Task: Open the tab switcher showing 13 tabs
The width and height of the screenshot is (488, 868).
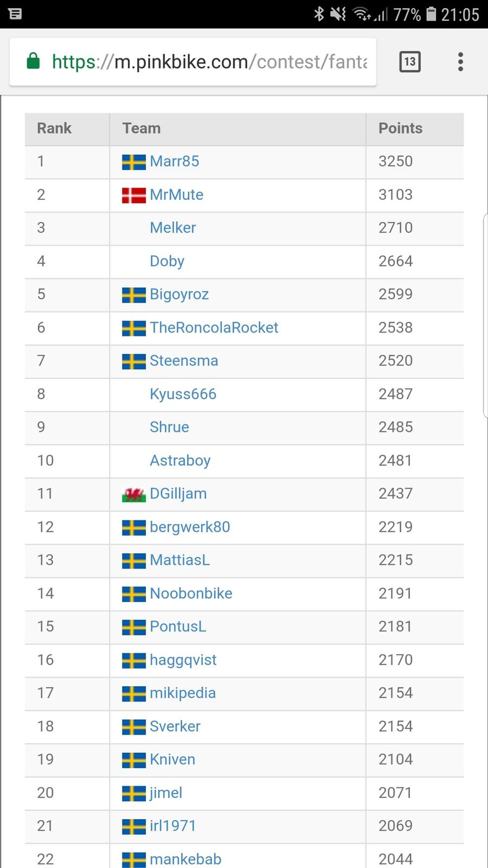Action: click(410, 62)
